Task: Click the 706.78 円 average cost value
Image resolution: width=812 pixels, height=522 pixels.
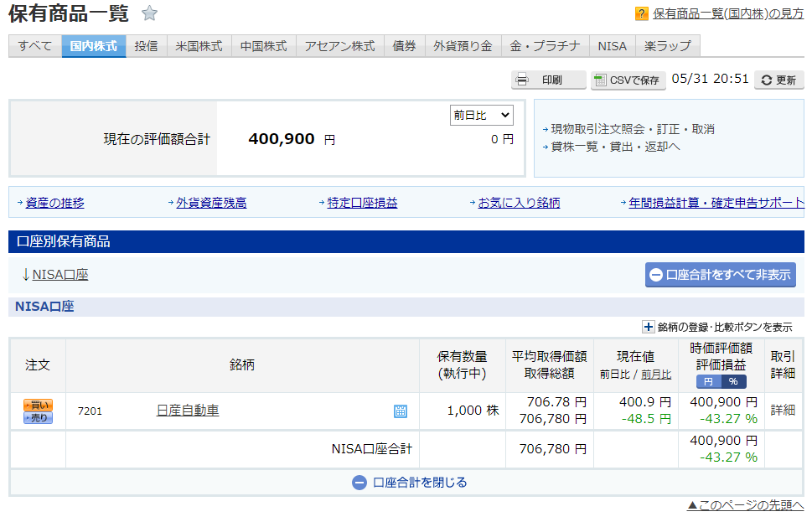Action: coord(556,402)
